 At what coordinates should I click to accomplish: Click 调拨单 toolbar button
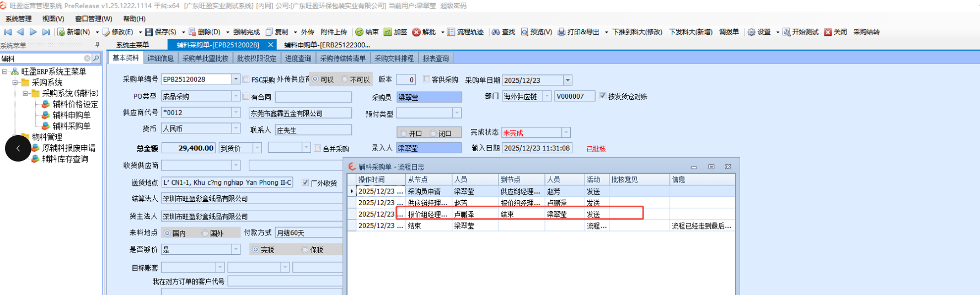(729, 32)
